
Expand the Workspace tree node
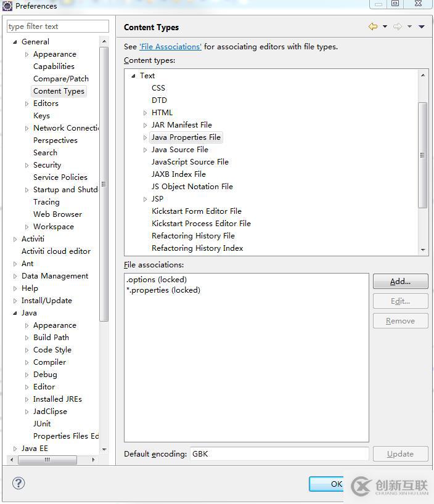coord(27,227)
